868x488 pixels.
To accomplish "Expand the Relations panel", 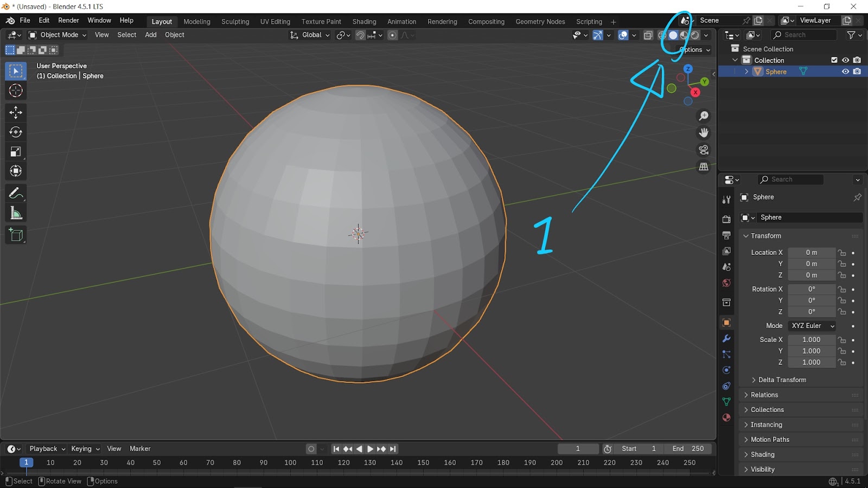I will coord(801,395).
